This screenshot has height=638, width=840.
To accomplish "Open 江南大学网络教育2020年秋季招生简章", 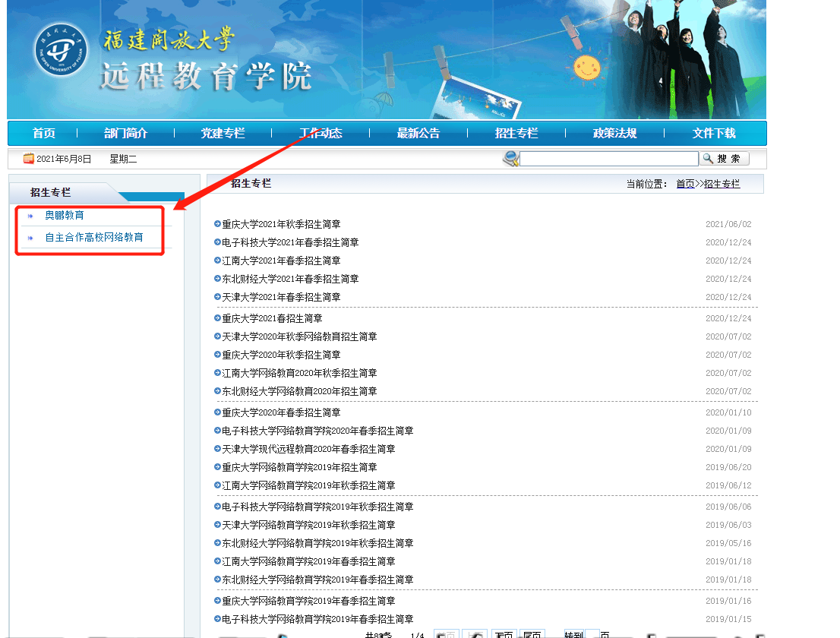I will (x=299, y=373).
